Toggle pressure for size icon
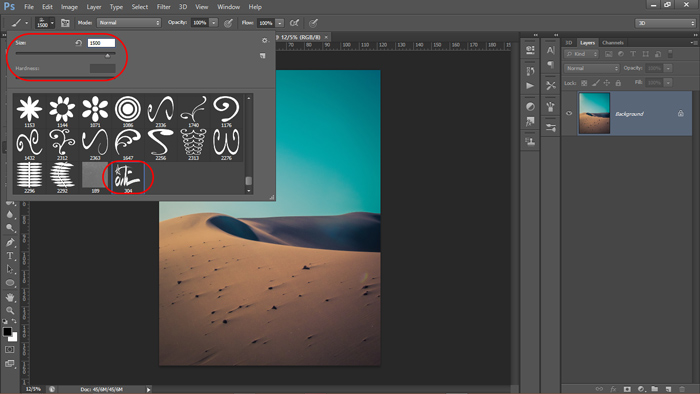This screenshot has height=394, width=700. coord(313,23)
